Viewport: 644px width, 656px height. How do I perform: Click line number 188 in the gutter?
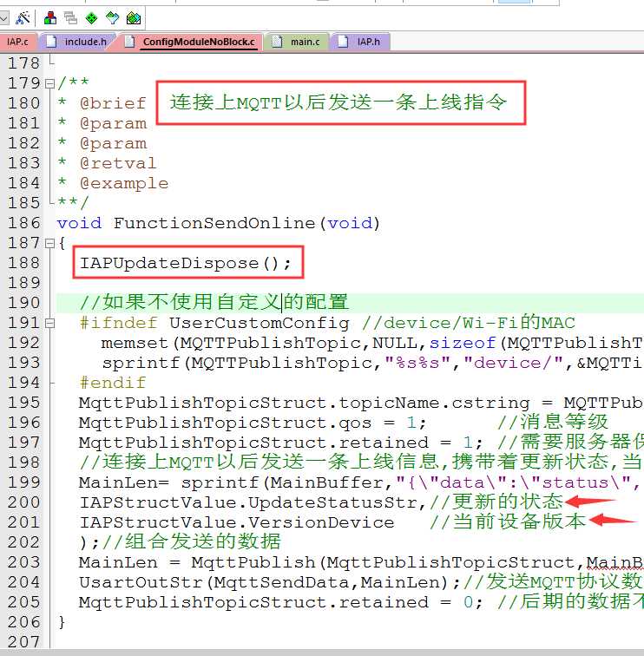(23, 263)
